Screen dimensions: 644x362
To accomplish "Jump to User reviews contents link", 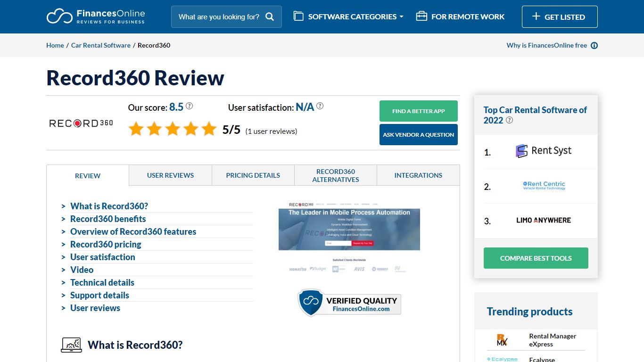I will tap(95, 308).
